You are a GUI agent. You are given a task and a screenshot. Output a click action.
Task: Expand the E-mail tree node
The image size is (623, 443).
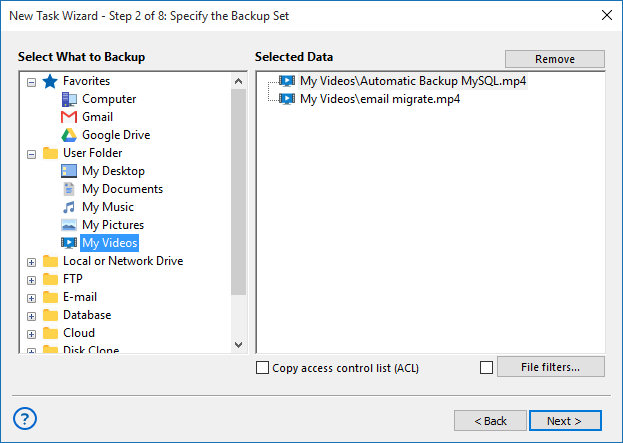coord(31,298)
